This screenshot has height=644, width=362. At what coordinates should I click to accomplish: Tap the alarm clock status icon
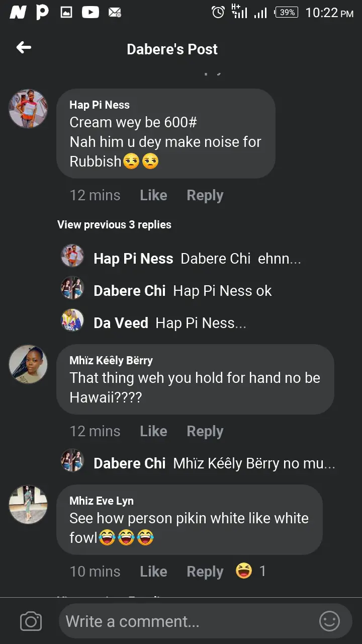coord(218,13)
